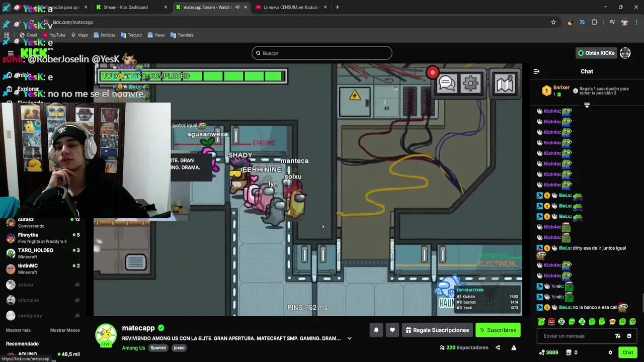Open offline channel camigaray
Image resolution: width=644 pixels, height=362 pixels.
point(43,316)
